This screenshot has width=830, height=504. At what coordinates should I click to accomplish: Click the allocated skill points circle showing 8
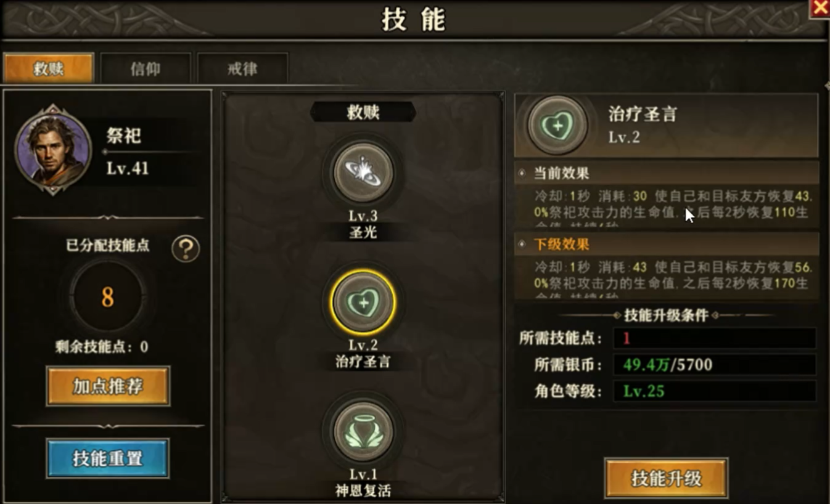point(108,297)
